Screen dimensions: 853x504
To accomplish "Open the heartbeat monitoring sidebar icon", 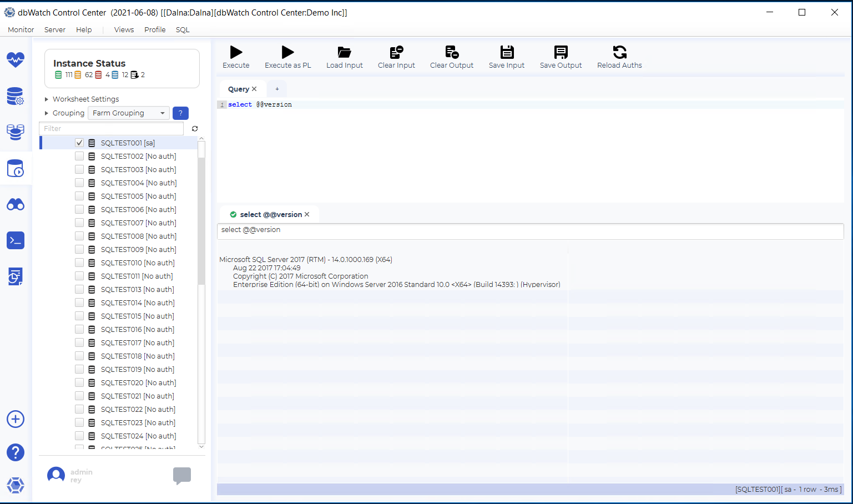I will (x=16, y=60).
